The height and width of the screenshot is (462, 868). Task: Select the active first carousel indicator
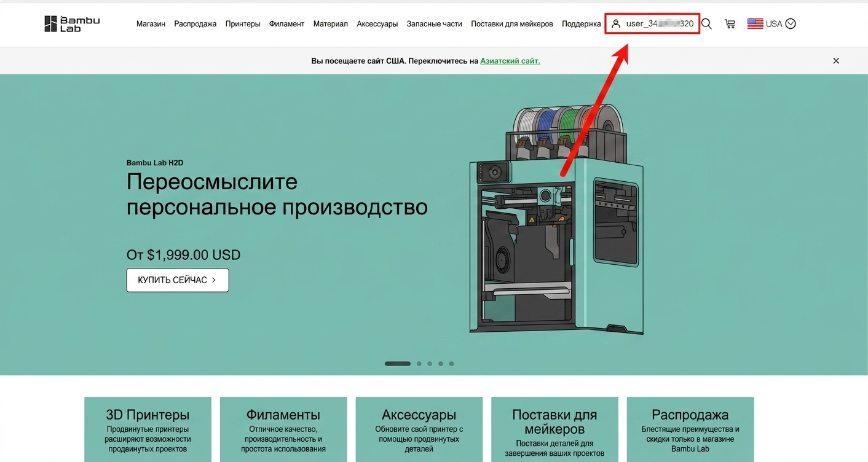pos(398,364)
